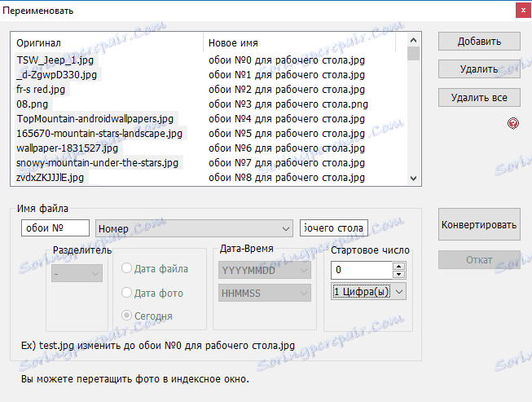Screen dimensions: 532x402
Task: Select file zvdxZKJJJlE.jpg
Action: (x=51, y=178)
